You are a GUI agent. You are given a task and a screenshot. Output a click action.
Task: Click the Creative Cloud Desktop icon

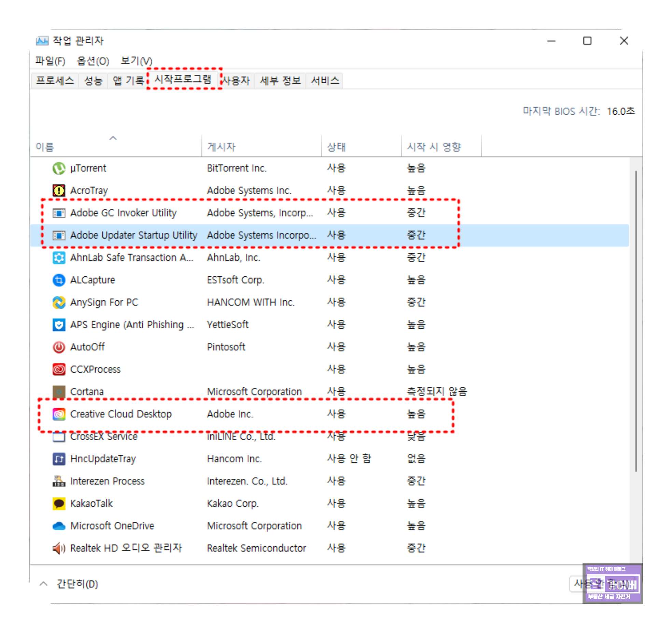coord(59,414)
